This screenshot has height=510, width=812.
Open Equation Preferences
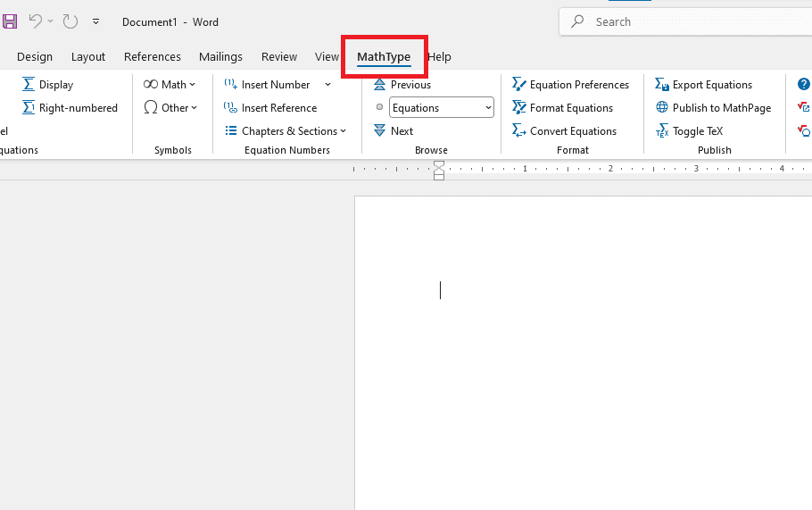[x=570, y=85]
